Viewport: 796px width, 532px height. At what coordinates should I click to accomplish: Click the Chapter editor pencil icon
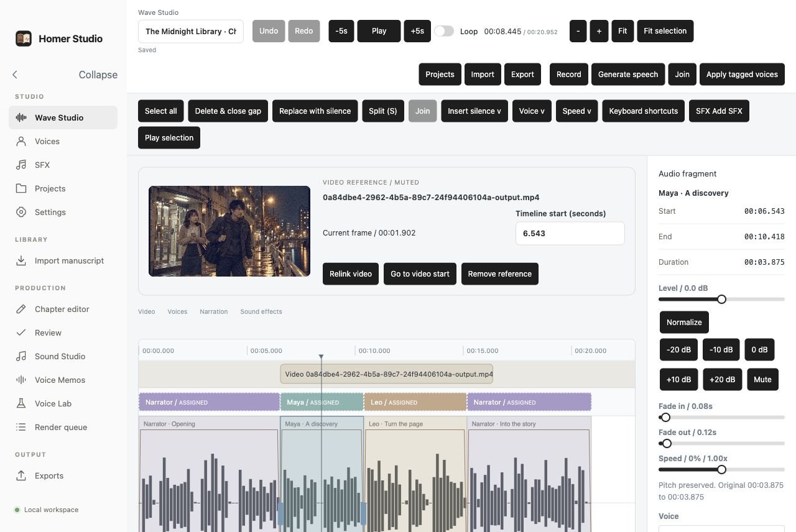tap(21, 309)
